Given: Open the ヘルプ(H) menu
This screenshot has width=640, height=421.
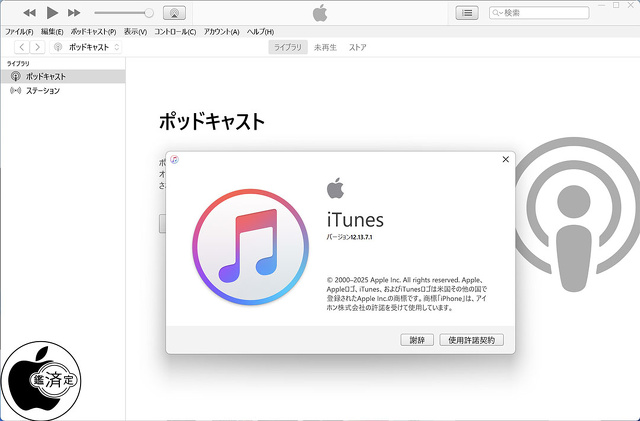Looking at the screenshot, I should tap(260, 32).
